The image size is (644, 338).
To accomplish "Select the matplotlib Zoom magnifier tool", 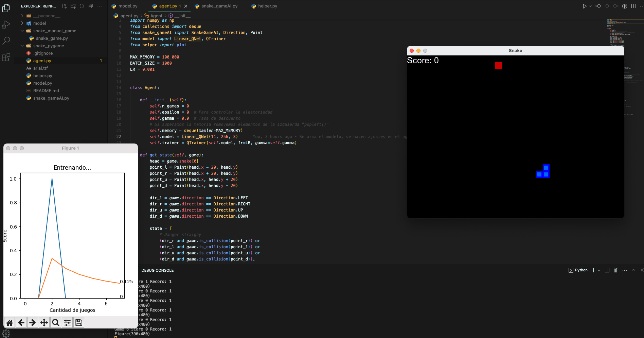I will [56, 322].
